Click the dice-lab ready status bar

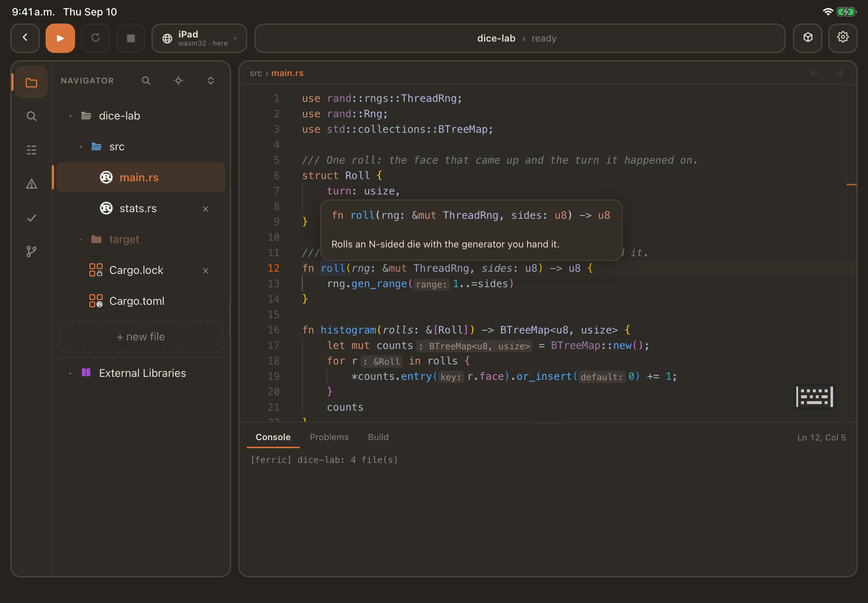520,38
